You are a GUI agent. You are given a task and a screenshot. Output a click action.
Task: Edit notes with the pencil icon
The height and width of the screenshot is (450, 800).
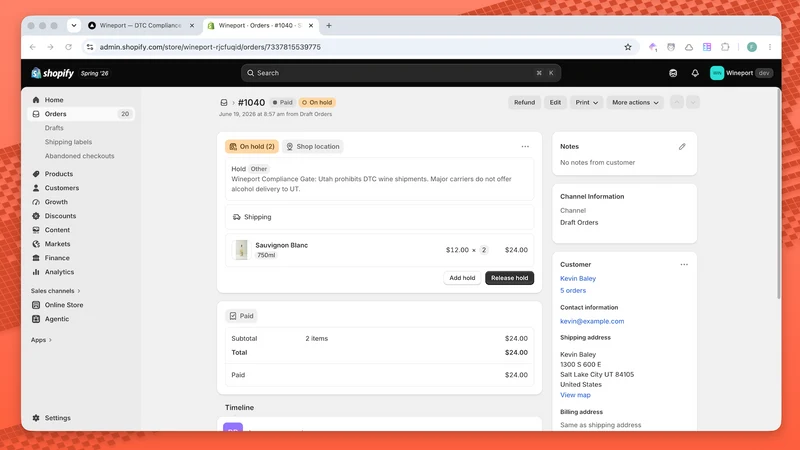tap(682, 146)
